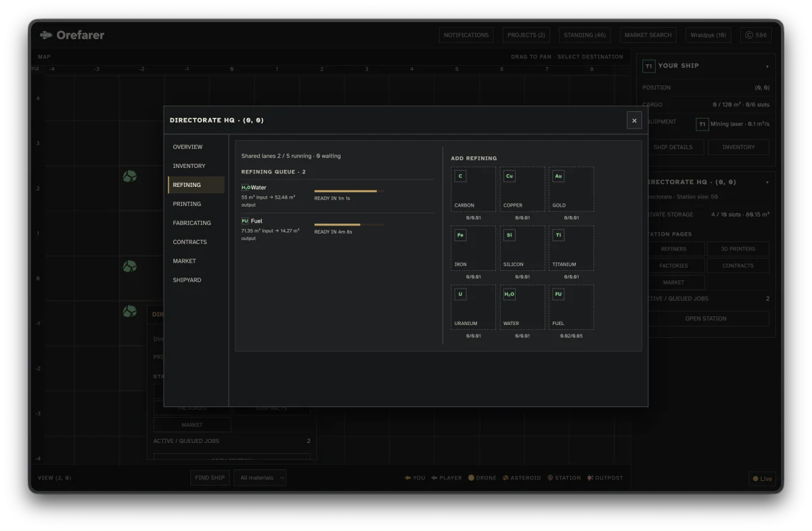Click the Find Ship button
This screenshot has width=812, height=531.
pyautogui.click(x=210, y=477)
